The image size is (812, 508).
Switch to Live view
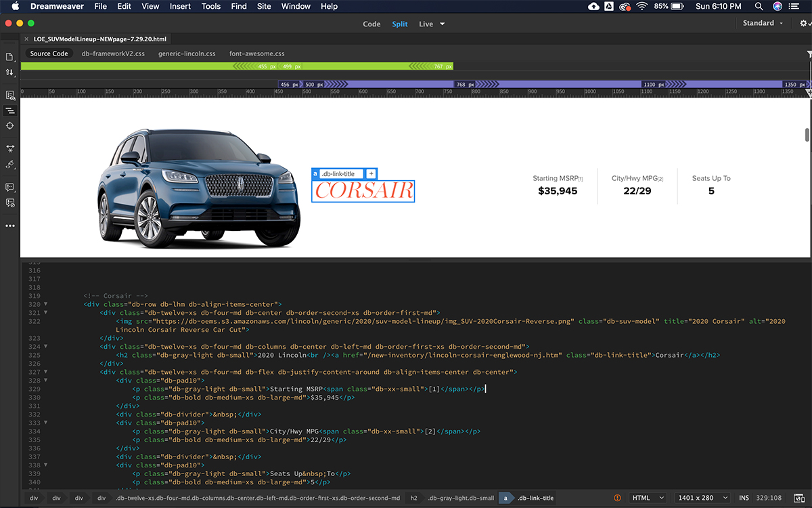tap(426, 24)
